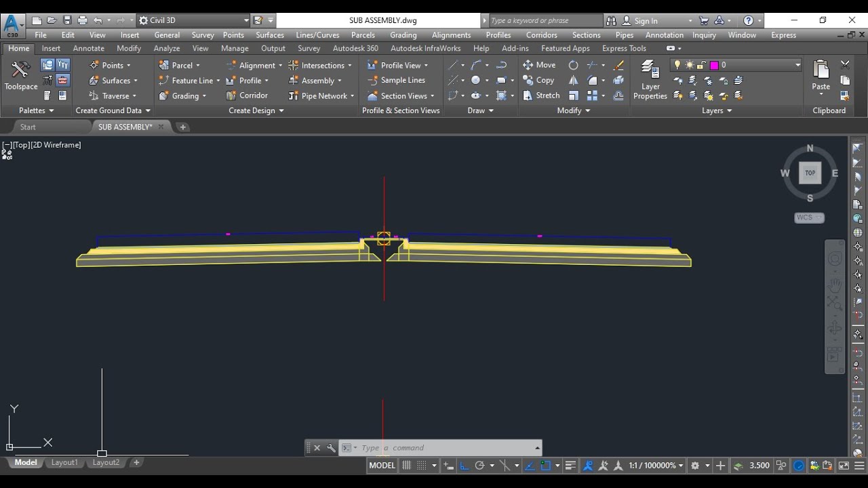The width and height of the screenshot is (868, 488).
Task: Select the Copy tool
Action: (539, 80)
